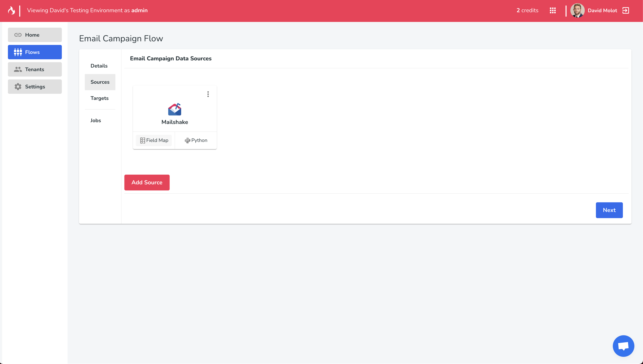The image size is (643, 364).
Task: Open Settings in sidebar
Action: click(x=35, y=86)
